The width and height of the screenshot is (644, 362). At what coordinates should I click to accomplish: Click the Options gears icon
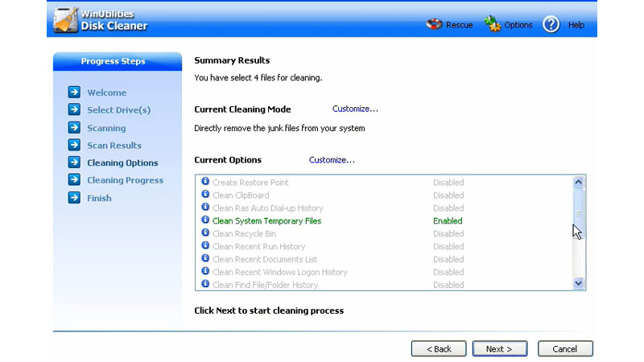492,24
